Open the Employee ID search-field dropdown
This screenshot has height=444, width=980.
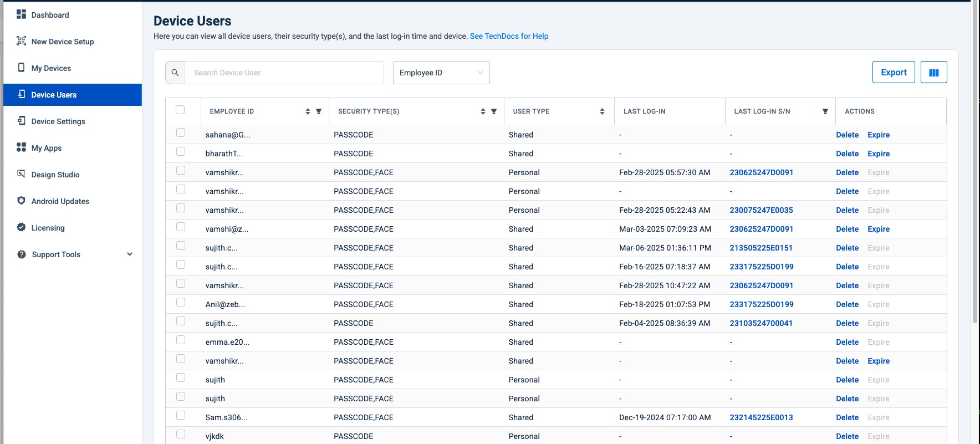tap(441, 73)
